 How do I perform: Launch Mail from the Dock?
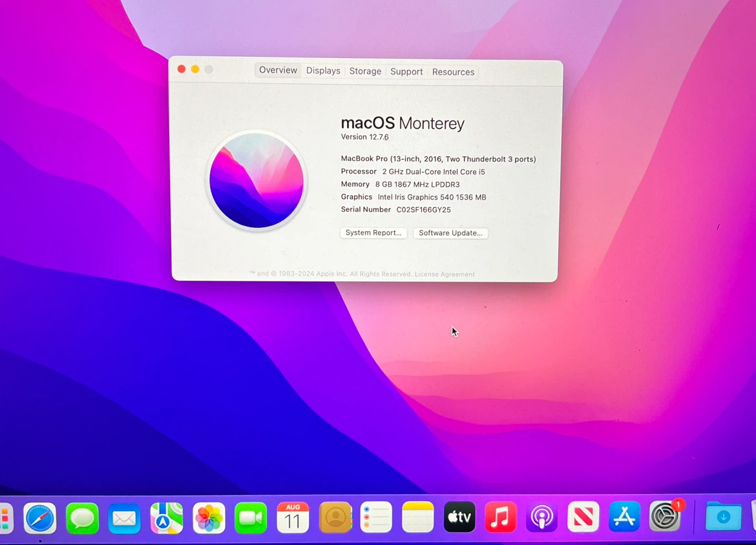click(x=124, y=518)
